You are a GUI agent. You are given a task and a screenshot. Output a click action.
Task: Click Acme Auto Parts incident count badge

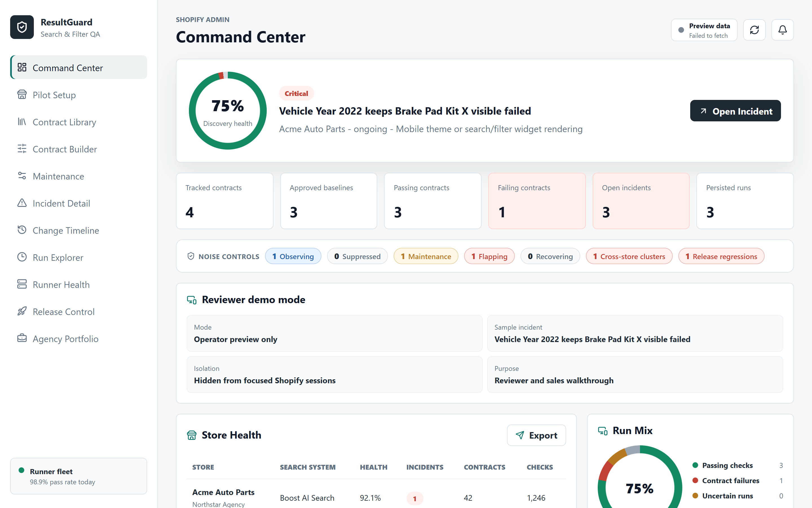414,498
